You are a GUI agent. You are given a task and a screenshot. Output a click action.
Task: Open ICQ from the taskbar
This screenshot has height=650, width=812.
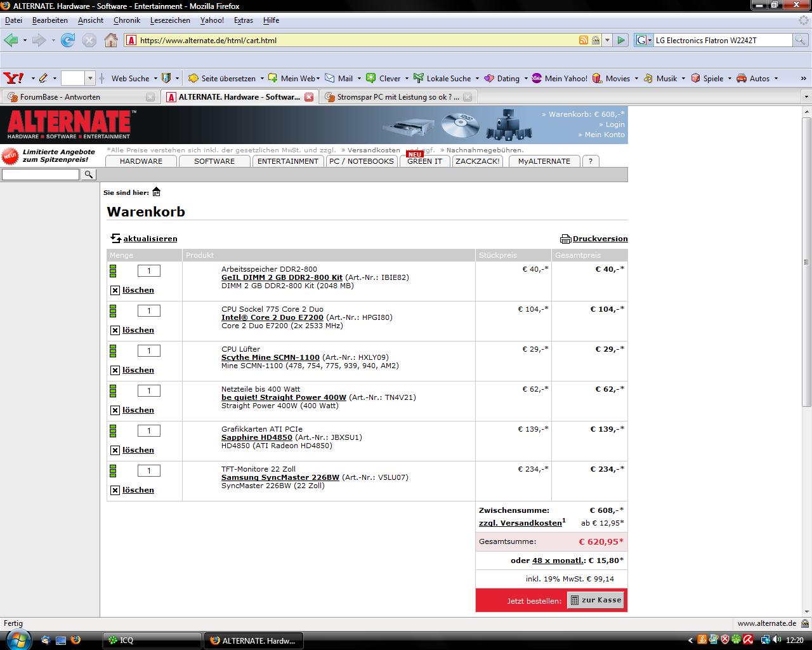[152, 640]
